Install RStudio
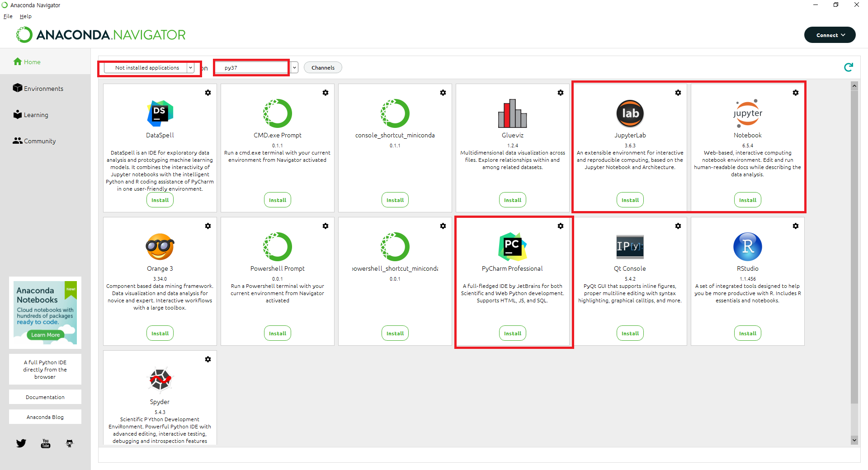The width and height of the screenshot is (868, 470). point(748,333)
